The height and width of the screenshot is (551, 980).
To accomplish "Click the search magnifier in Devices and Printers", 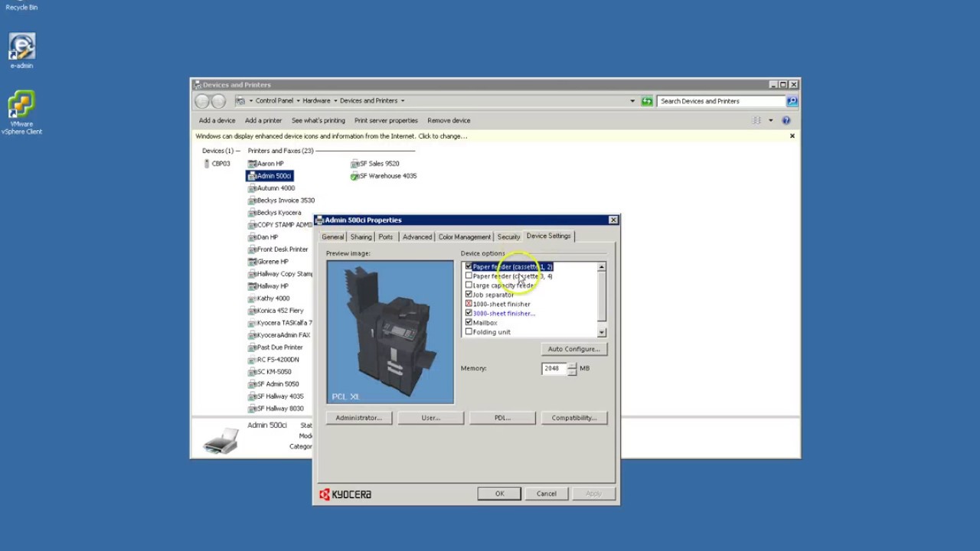I will click(792, 101).
